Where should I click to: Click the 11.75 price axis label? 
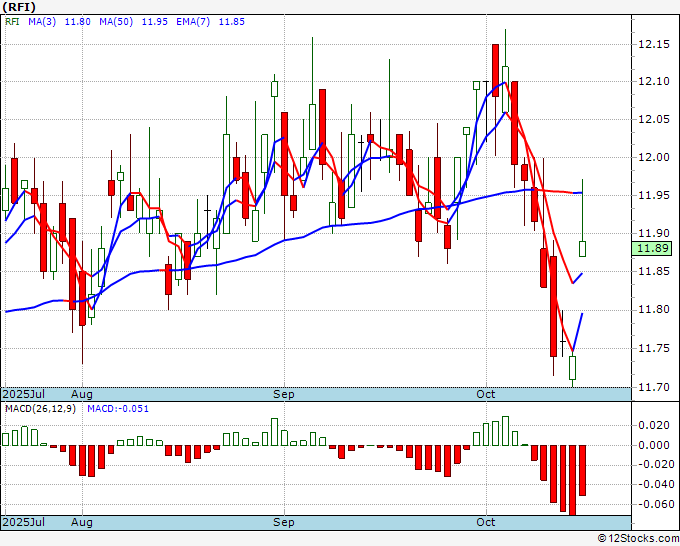coord(654,348)
